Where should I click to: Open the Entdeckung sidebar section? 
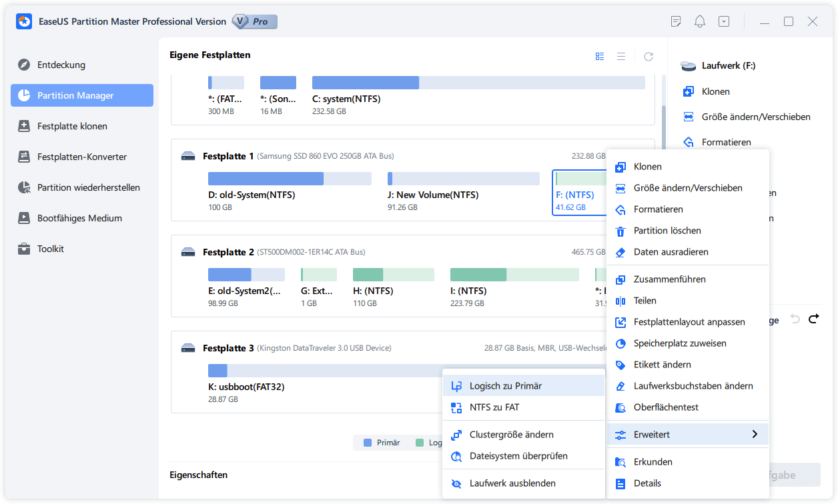(x=82, y=65)
